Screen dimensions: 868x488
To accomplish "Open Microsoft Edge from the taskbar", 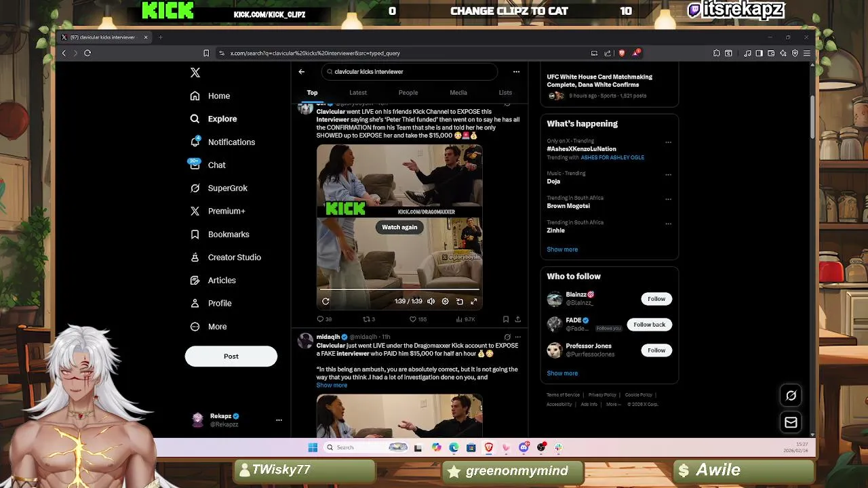I will tap(454, 447).
